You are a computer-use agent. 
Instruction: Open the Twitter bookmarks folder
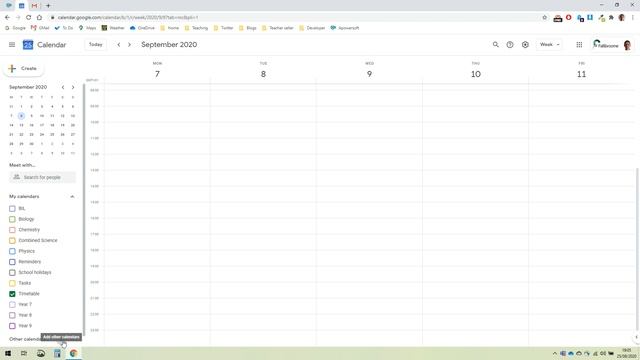[x=224, y=28]
